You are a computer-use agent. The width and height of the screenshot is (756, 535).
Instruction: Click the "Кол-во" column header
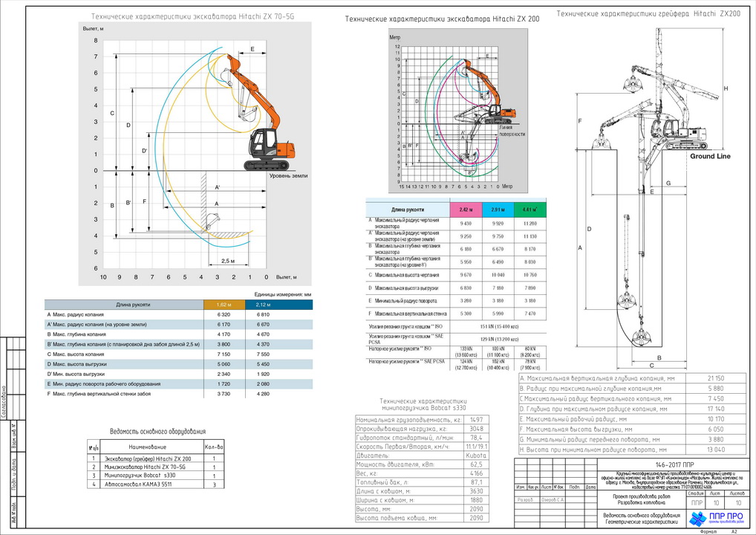click(215, 447)
